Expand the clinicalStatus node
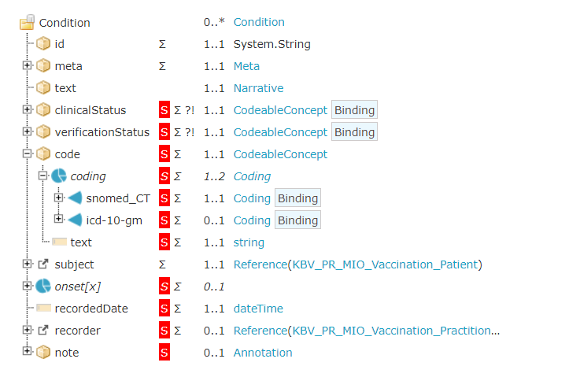 [x=27, y=110]
